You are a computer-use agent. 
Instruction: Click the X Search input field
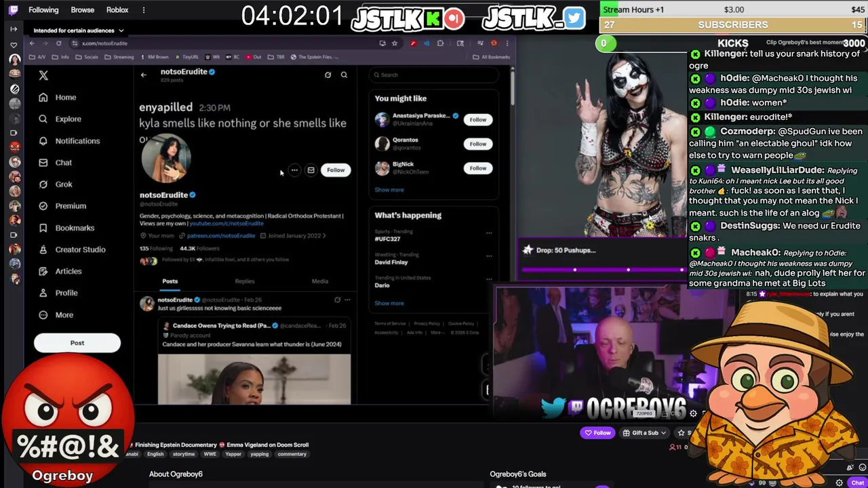(x=434, y=75)
